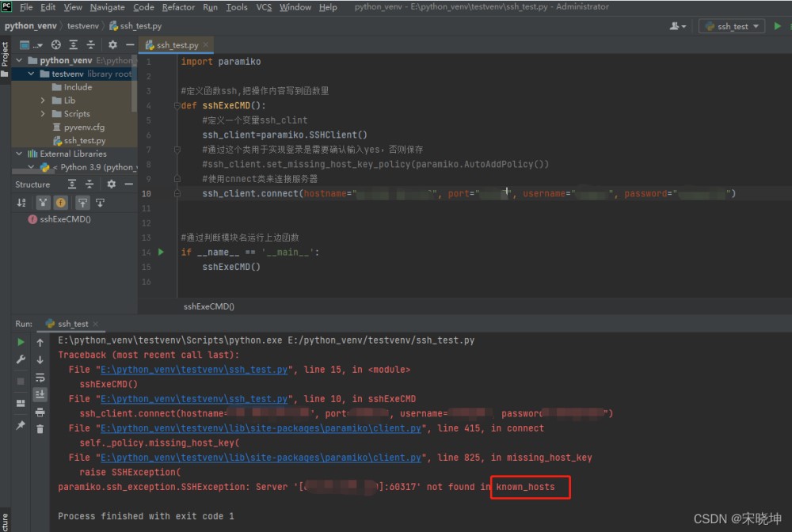Open the traceback link for line 10
Viewport: 792px width, 532px height.
194,399
